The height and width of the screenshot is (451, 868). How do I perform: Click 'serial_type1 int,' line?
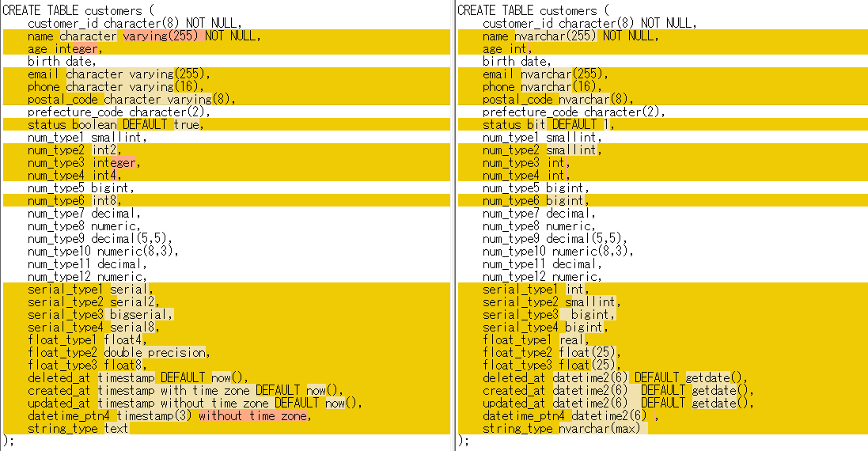pyautogui.click(x=536, y=290)
